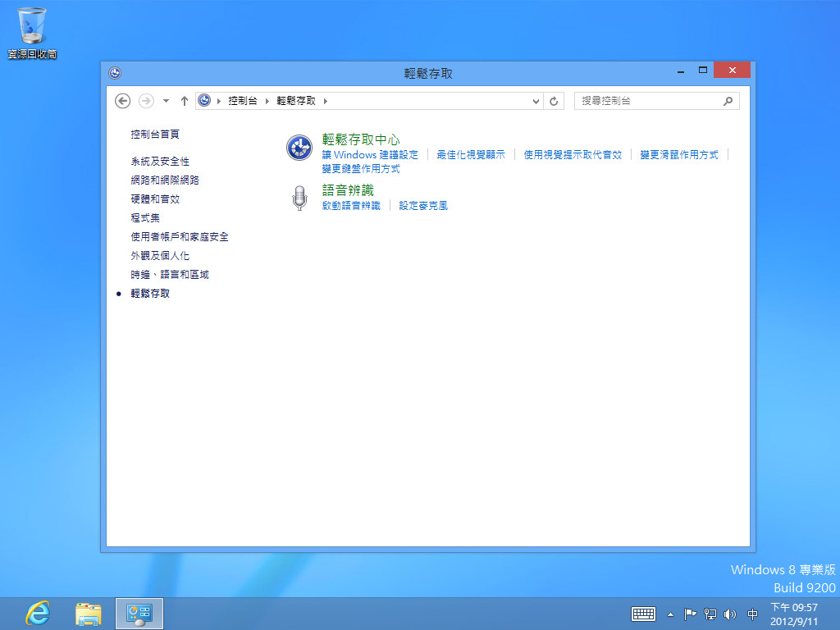840x630 pixels.
Task: Open 外觀及個人化 category
Action: pyautogui.click(x=160, y=256)
